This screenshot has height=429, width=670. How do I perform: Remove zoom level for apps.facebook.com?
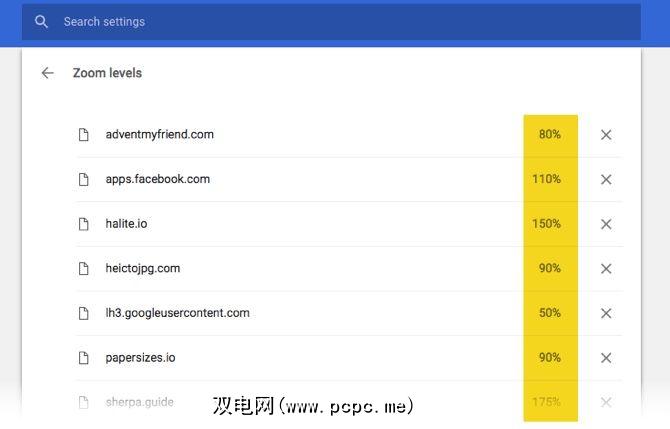pos(606,179)
